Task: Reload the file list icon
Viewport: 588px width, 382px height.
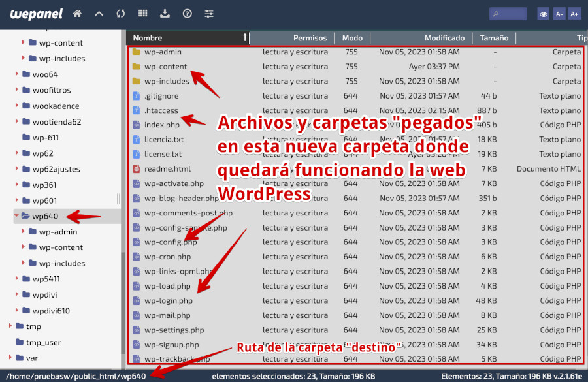Action: [x=120, y=14]
